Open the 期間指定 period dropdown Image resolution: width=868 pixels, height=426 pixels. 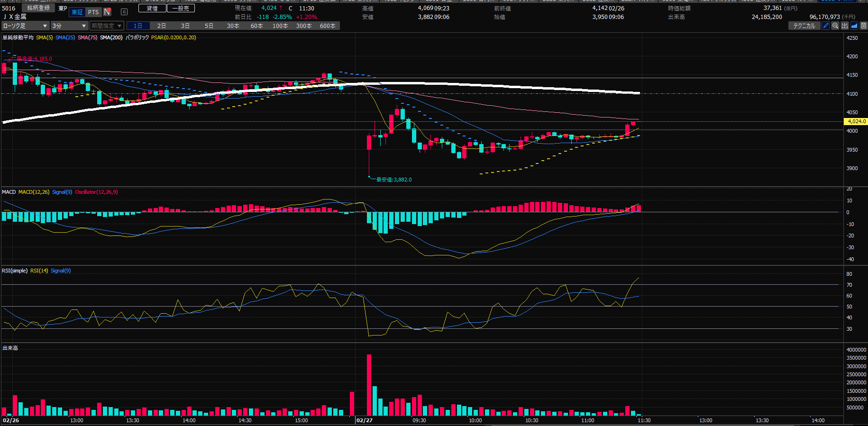[x=107, y=26]
